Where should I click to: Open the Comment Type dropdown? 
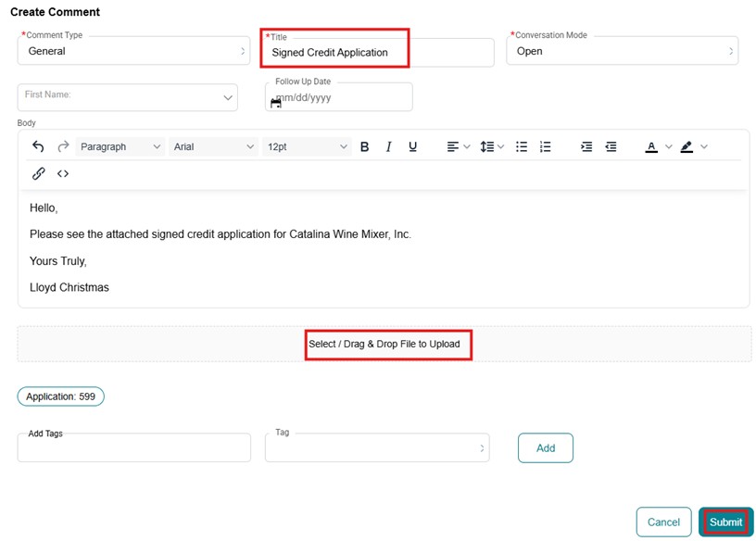click(x=133, y=51)
